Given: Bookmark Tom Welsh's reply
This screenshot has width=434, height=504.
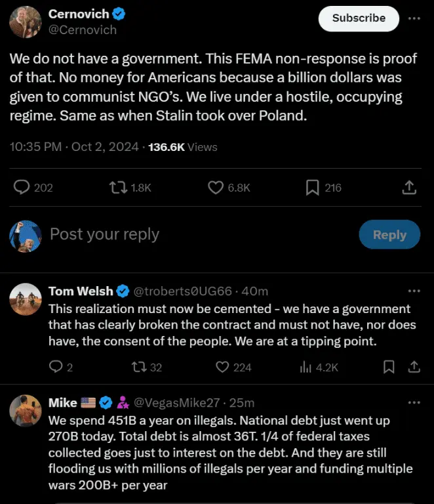Looking at the screenshot, I should click(x=389, y=367).
